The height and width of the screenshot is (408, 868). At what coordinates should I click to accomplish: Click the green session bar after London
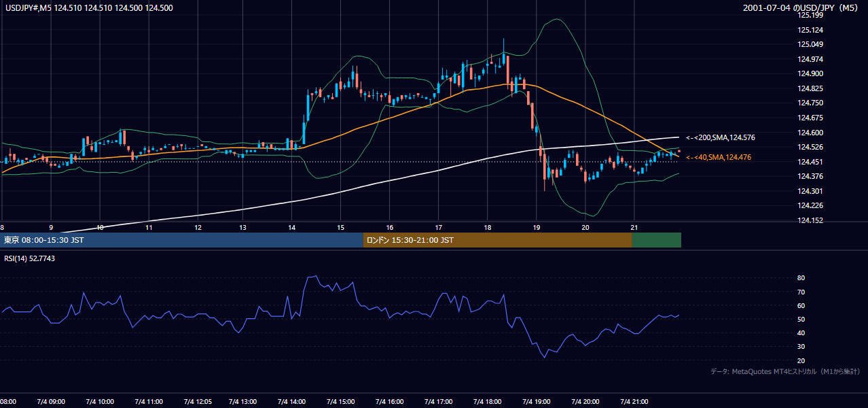(657, 240)
